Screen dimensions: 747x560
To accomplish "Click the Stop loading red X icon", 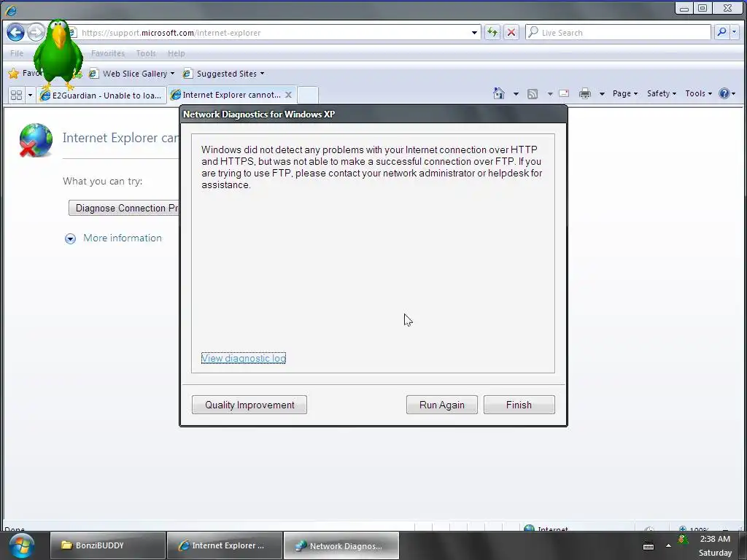I will [511, 32].
